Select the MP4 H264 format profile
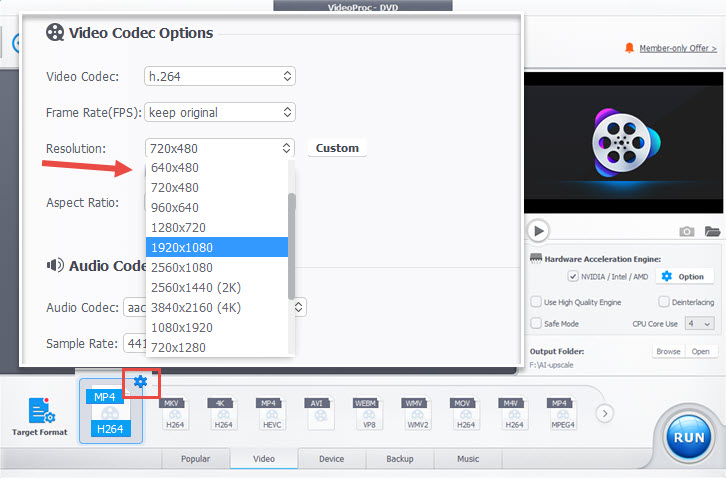726x478 pixels. point(111,411)
